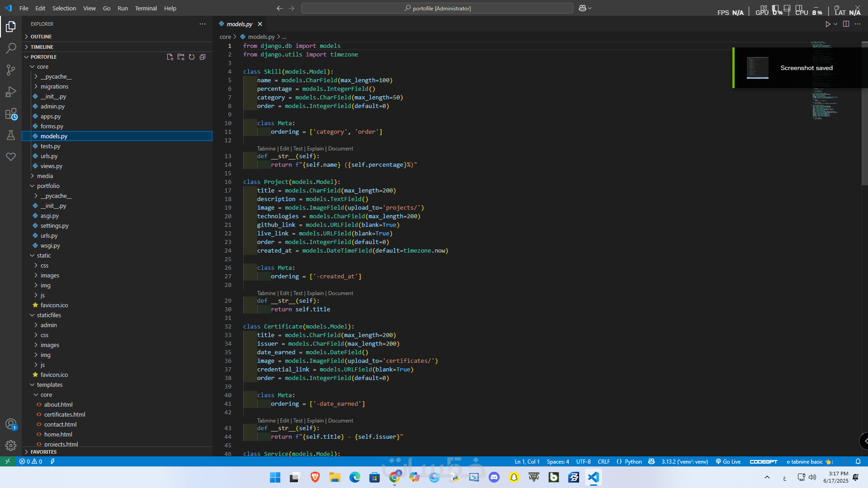
Task: Expand the OUTLINE section
Action: [41, 37]
